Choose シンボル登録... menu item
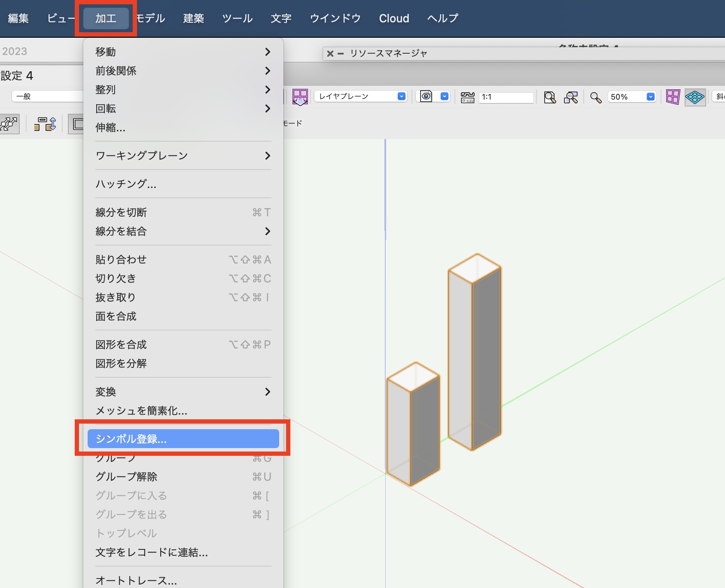The height and width of the screenshot is (588, 725). [183, 439]
